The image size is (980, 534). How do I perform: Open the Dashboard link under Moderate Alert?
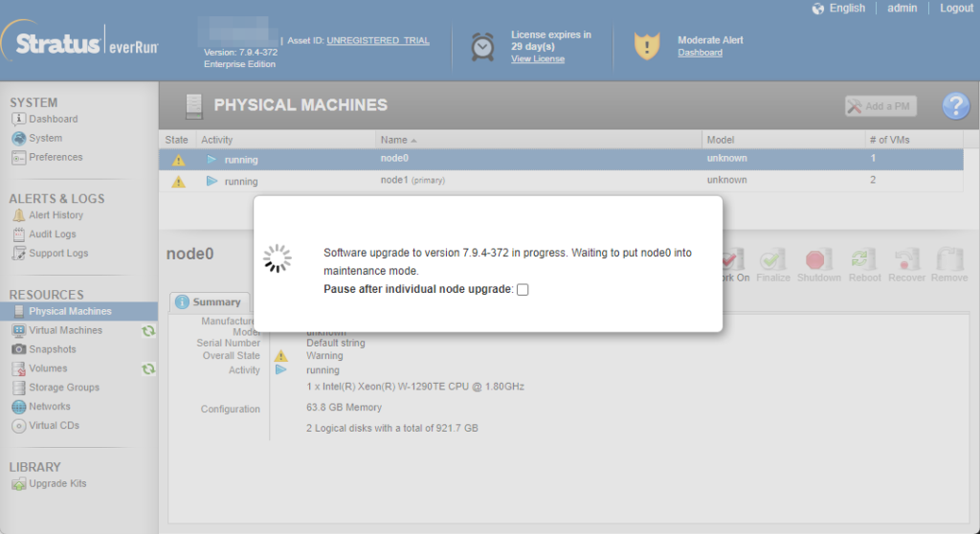tap(700, 53)
